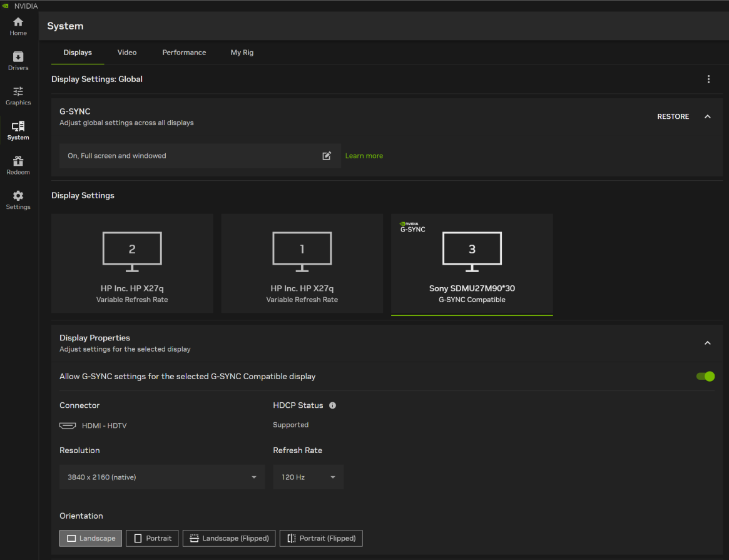Switch to the Video tab
Image resolution: width=729 pixels, height=560 pixels.
coord(127,53)
